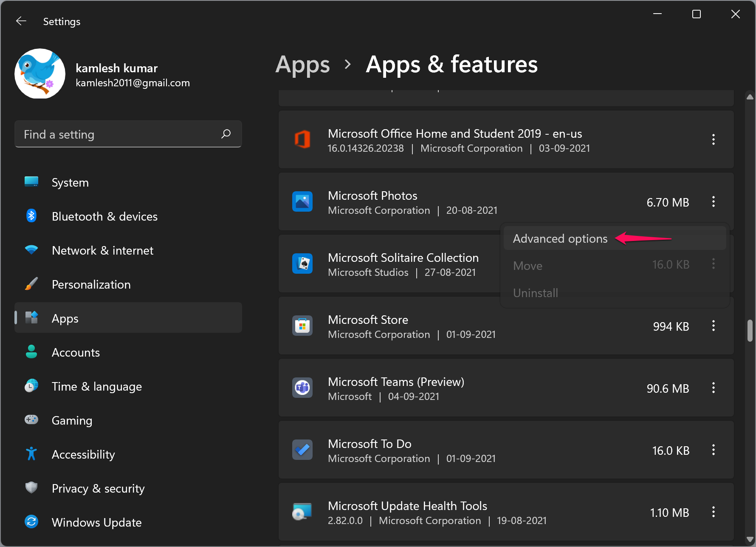Click the Apps sidebar icon

(x=31, y=317)
